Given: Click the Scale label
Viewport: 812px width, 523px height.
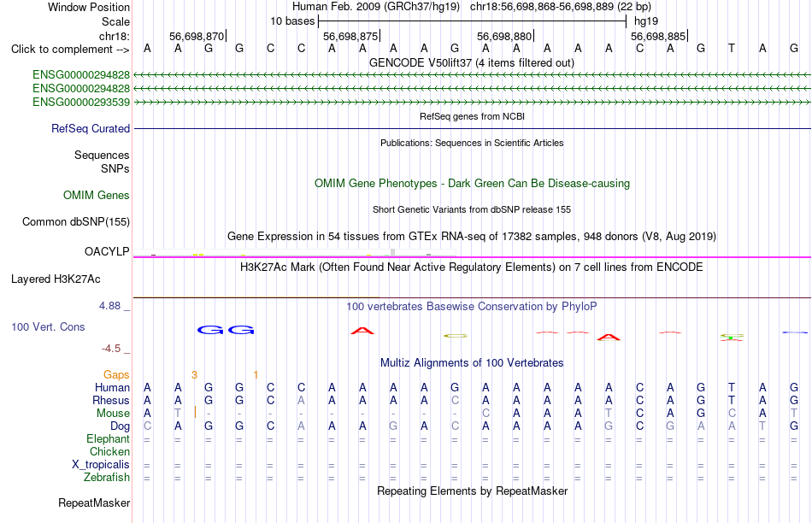Looking at the screenshot, I should click(115, 21).
